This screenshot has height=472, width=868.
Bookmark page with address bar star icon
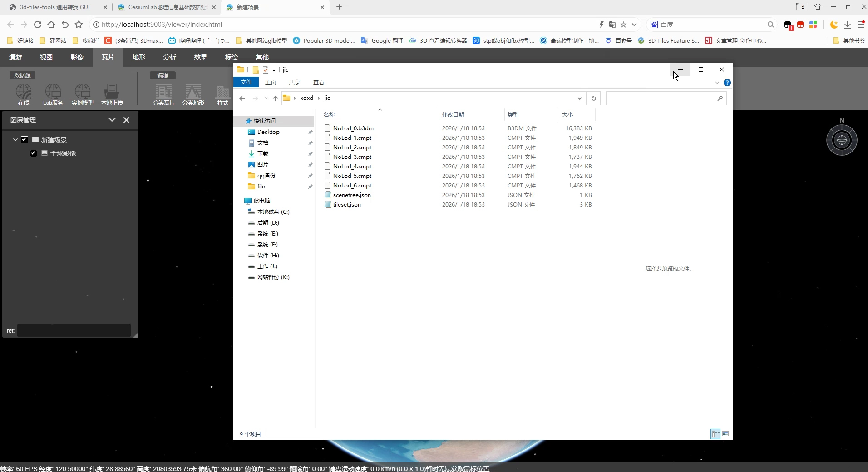point(623,25)
